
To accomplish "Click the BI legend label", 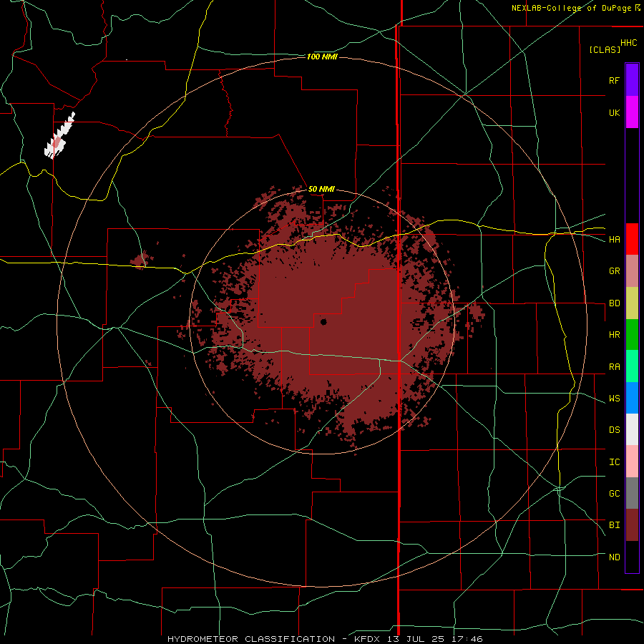I will click(x=614, y=525).
